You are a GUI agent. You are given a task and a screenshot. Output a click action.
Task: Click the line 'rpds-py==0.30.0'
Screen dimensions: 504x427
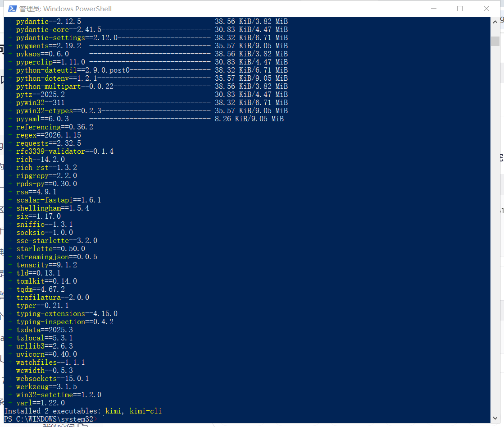tap(46, 184)
